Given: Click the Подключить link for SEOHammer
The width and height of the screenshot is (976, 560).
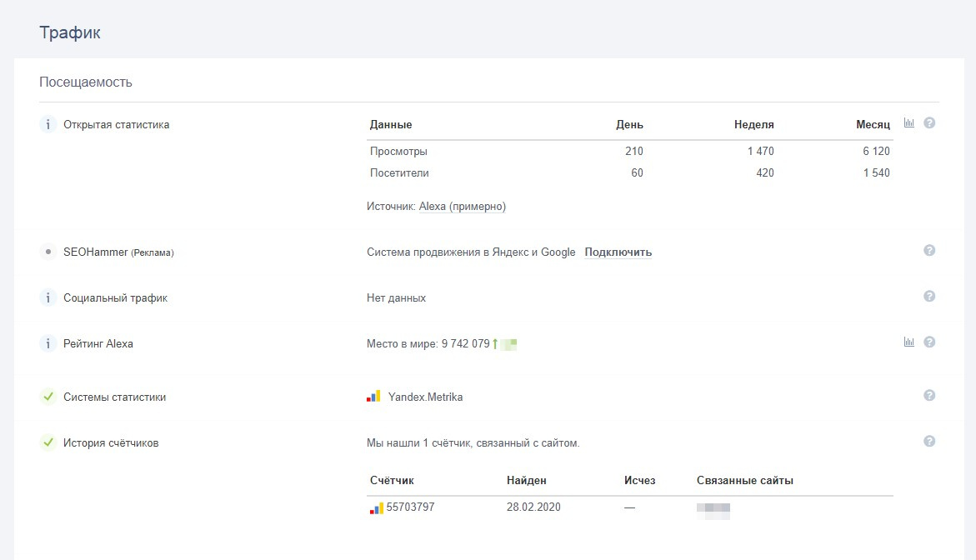Looking at the screenshot, I should 618,252.
